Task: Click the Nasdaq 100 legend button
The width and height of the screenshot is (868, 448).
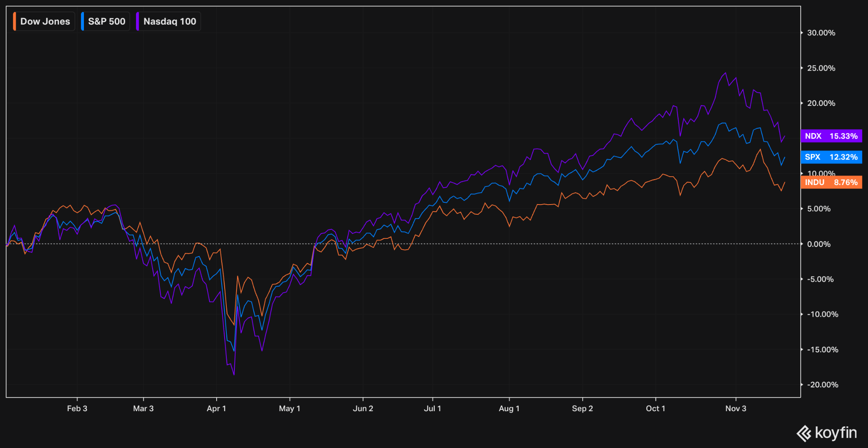Action: (x=168, y=22)
